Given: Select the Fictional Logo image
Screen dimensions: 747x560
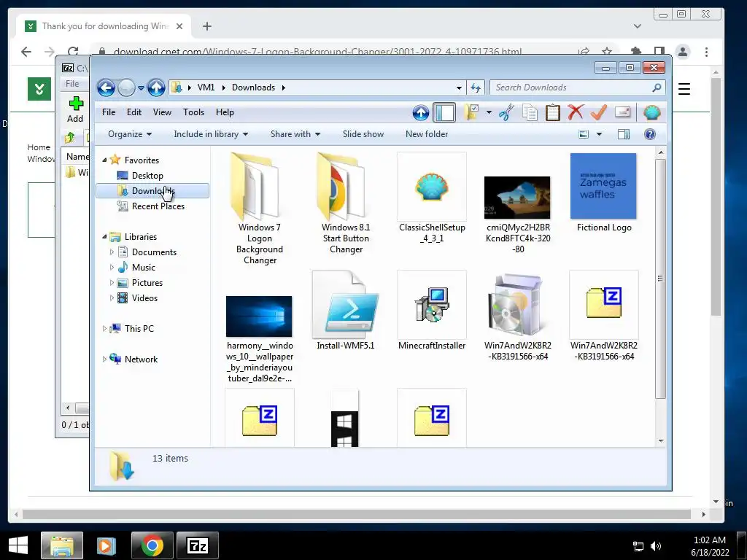Looking at the screenshot, I should click(603, 192).
